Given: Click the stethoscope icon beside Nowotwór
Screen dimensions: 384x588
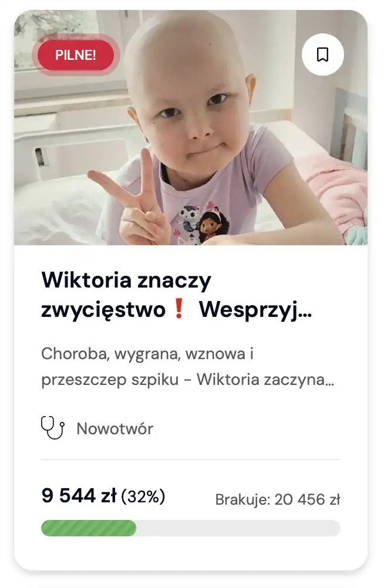Looking at the screenshot, I should (53, 427).
